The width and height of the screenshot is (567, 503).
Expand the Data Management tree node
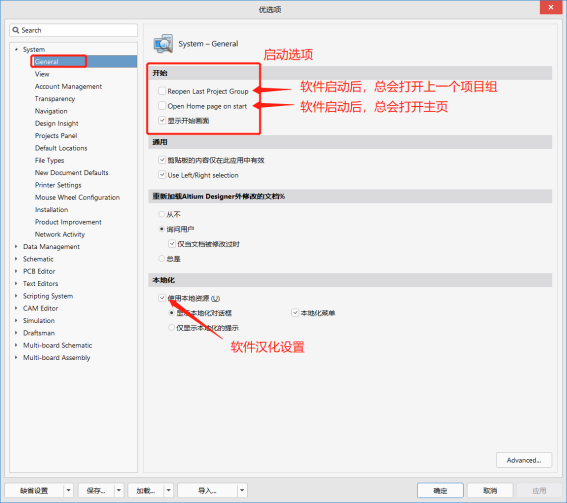point(16,246)
